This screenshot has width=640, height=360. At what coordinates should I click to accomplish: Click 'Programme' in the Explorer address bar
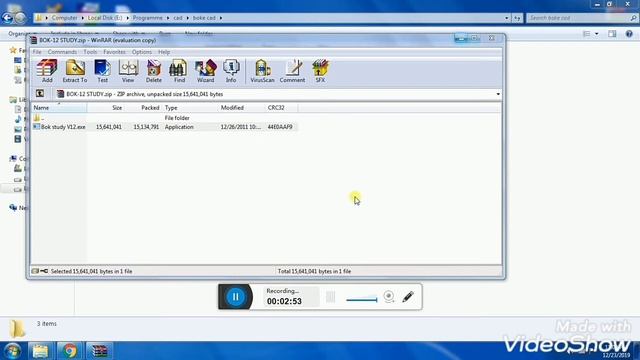point(147,18)
